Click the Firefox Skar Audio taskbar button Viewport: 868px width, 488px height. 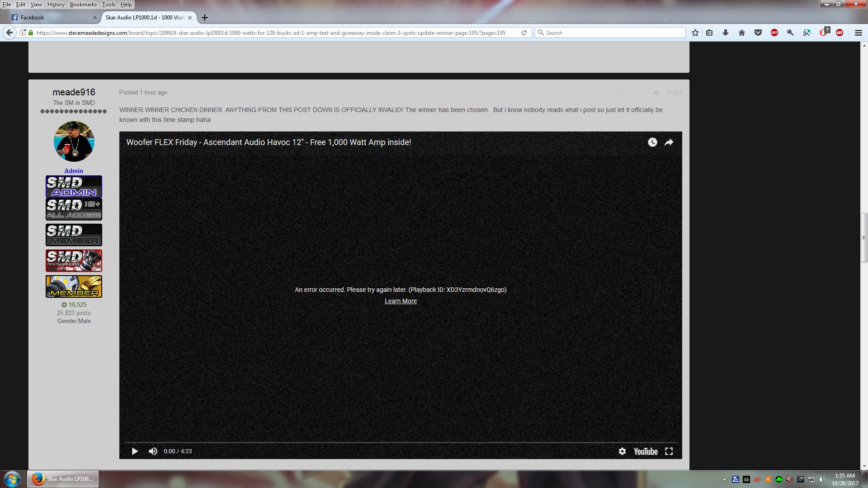pyautogui.click(x=63, y=479)
